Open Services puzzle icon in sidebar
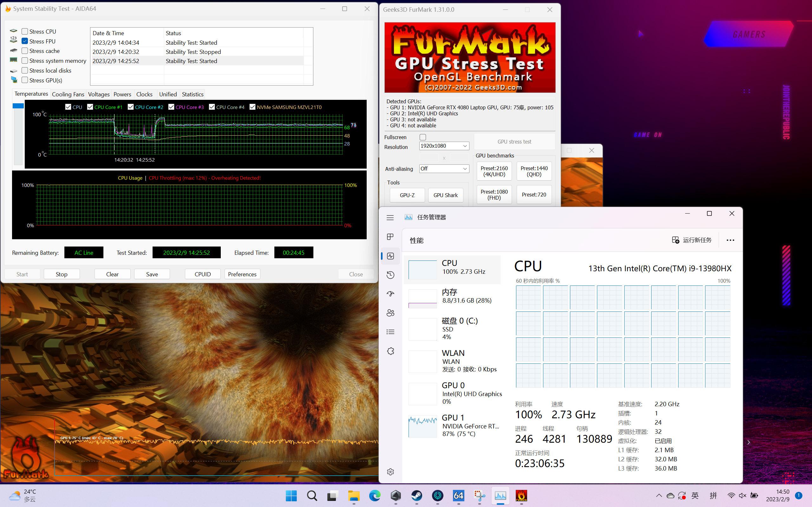The height and width of the screenshot is (507, 812). 390,351
